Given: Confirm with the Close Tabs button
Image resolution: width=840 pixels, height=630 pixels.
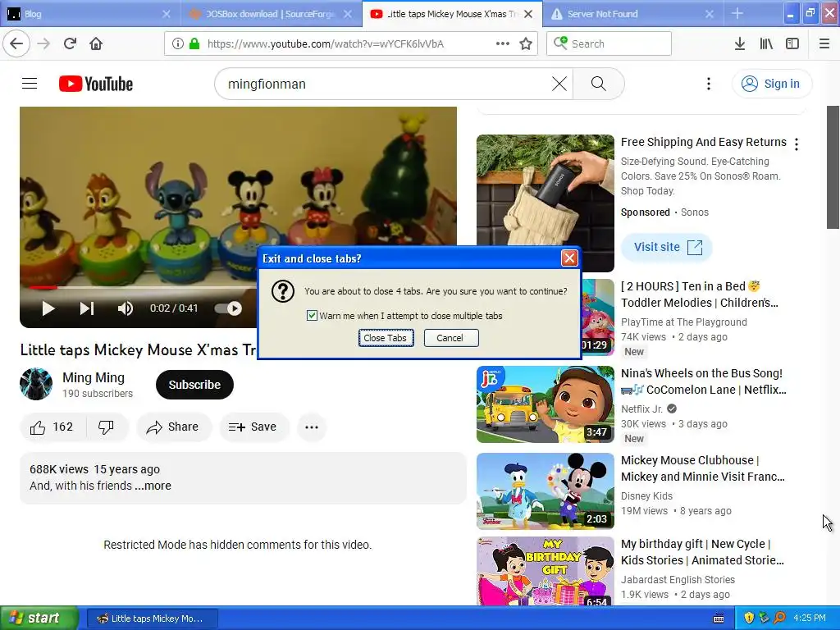Looking at the screenshot, I should click(386, 338).
